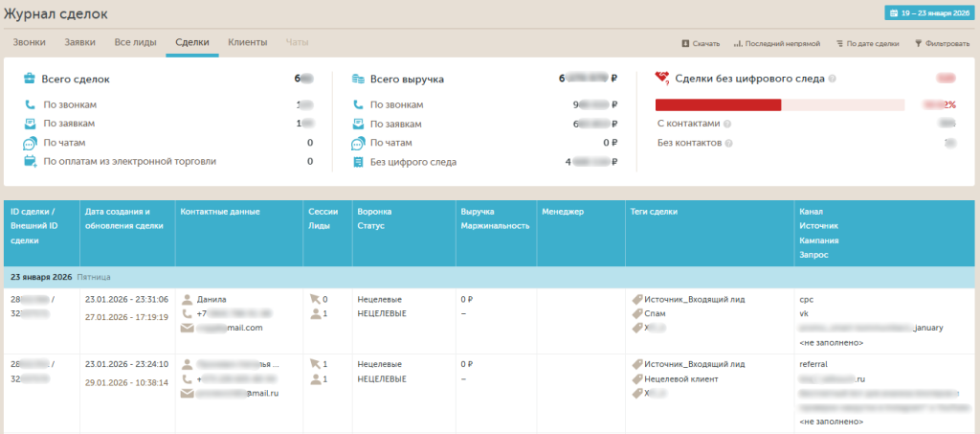Click the "Выручка Маржинальность" column header
980x434 pixels.
click(495, 218)
